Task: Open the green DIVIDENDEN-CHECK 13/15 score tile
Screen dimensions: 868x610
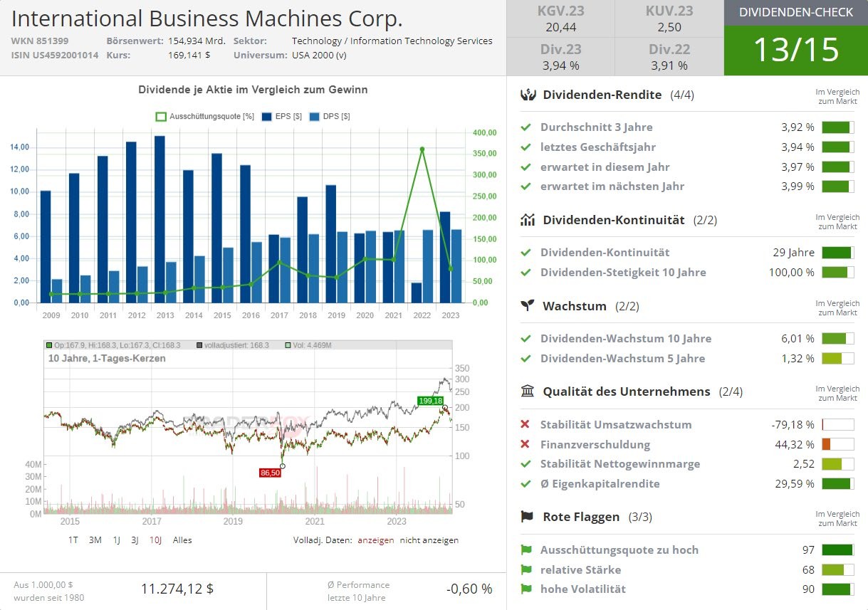Action: [795, 38]
